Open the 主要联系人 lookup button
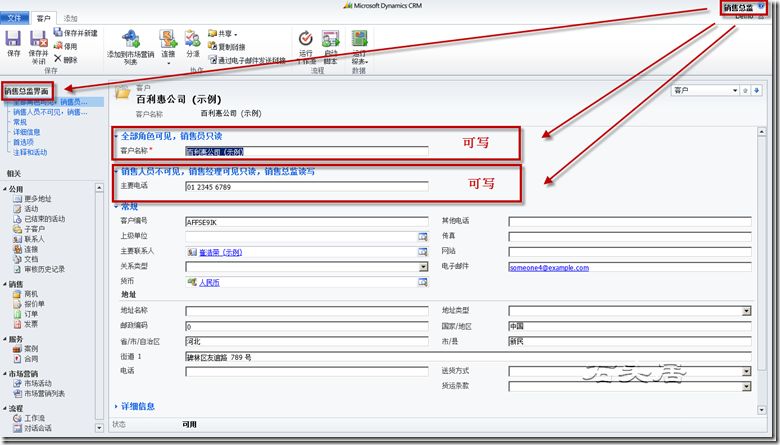This screenshot has width=780, height=445. [423, 252]
